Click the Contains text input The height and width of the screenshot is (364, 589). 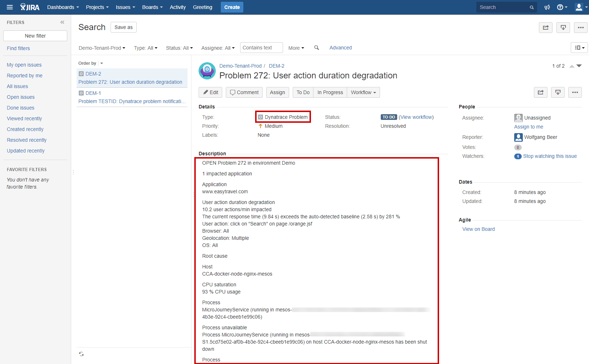coord(262,48)
